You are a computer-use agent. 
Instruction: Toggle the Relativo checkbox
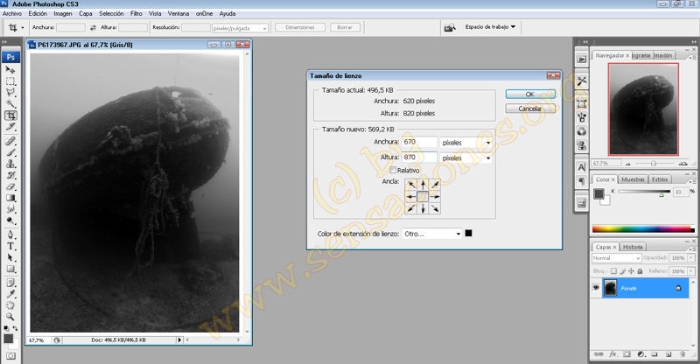coord(393,170)
